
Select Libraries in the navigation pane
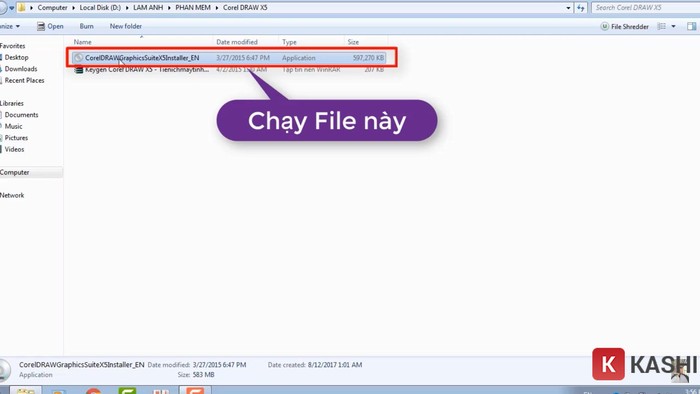[12, 104]
